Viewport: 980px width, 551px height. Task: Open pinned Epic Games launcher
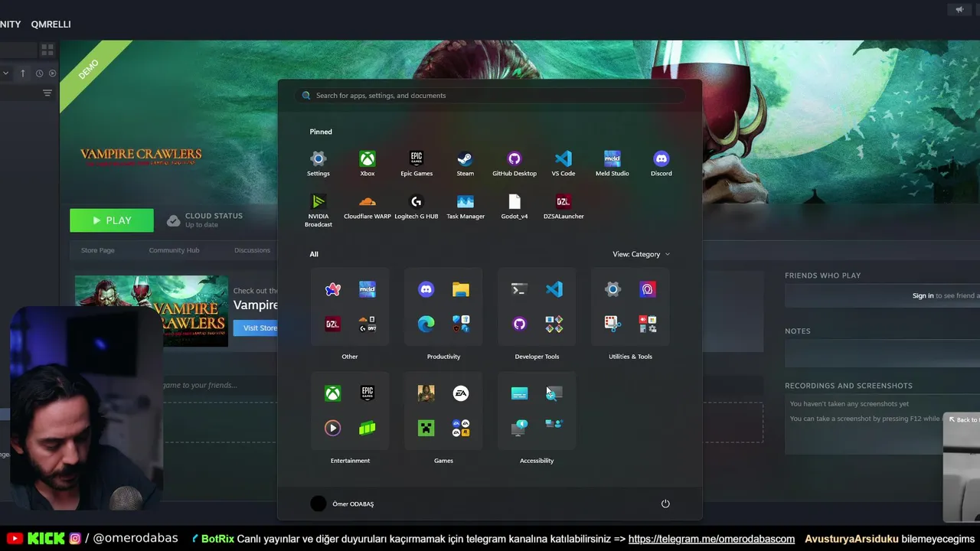[416, 163]
